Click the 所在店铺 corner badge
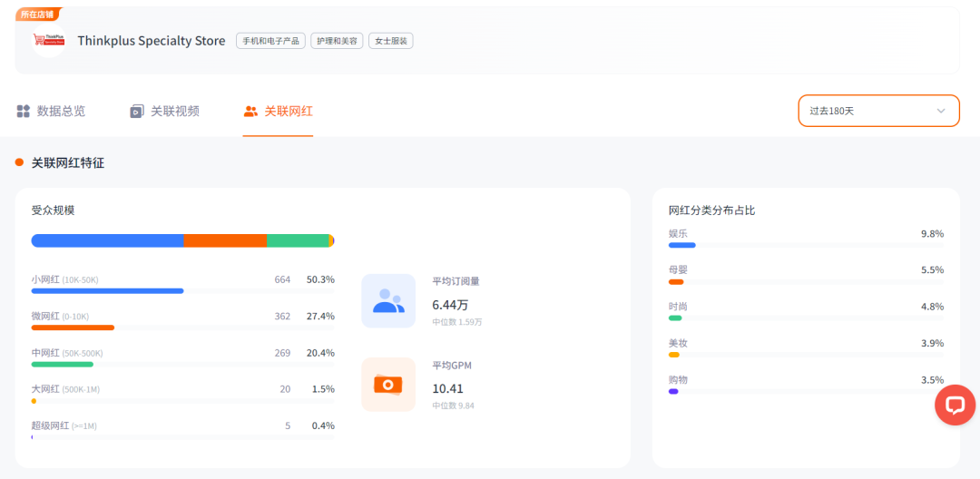 (37, 14)
